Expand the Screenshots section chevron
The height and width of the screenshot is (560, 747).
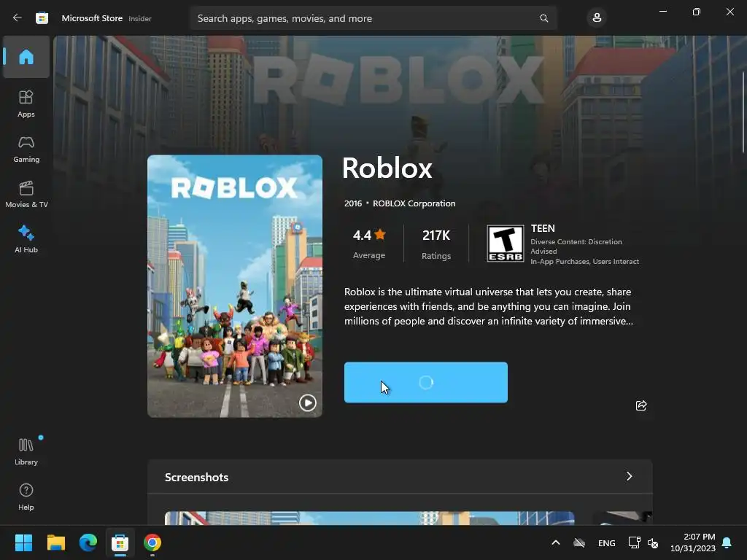(x=630, y=476)
